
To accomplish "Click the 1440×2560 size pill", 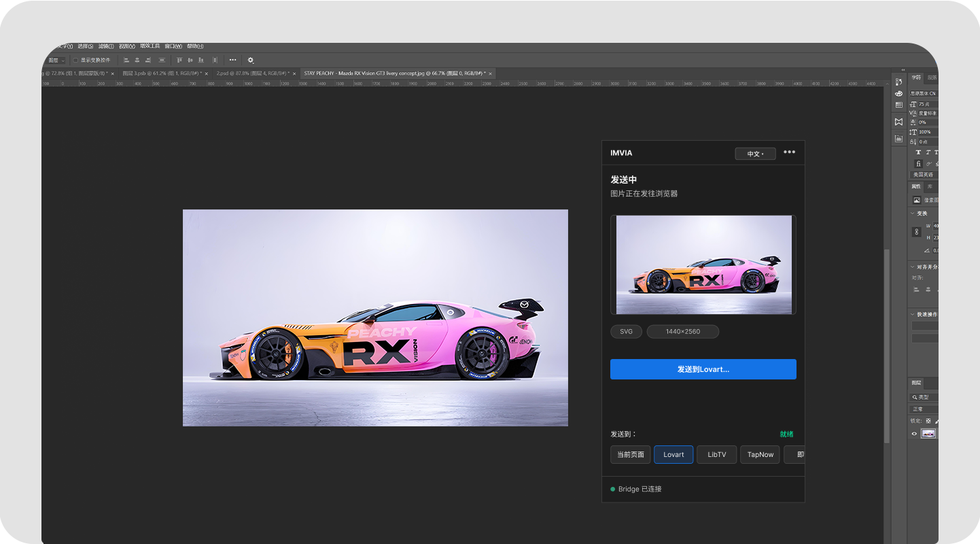I will 682,332.
